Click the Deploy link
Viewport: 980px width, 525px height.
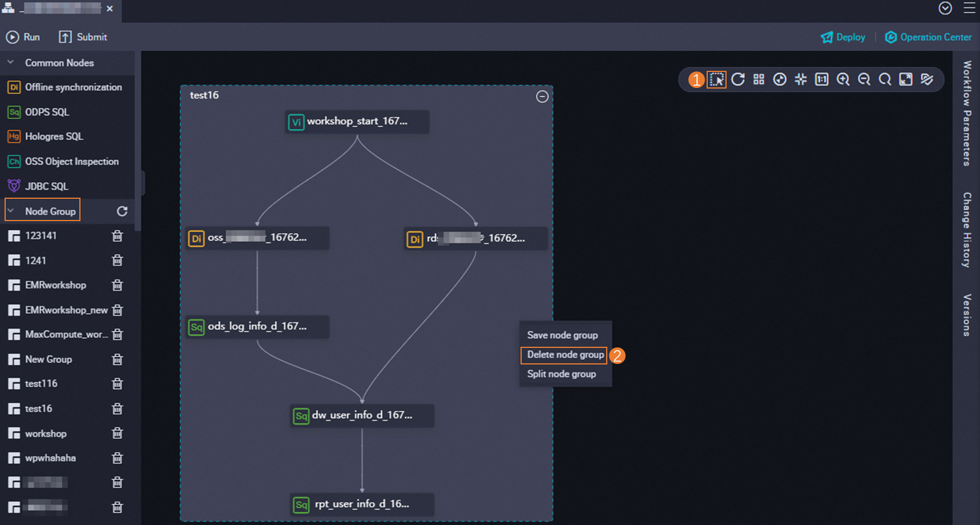(x=843, y=37)
